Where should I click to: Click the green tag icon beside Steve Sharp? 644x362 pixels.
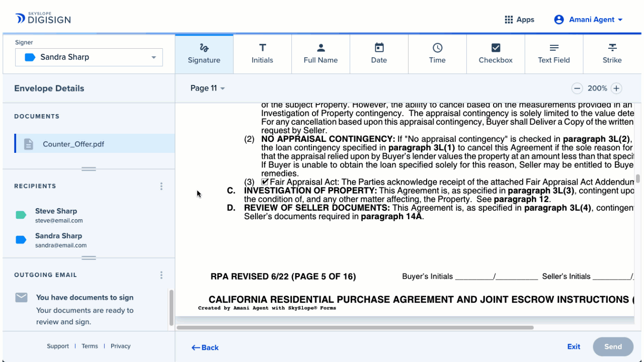click(21, 215)
